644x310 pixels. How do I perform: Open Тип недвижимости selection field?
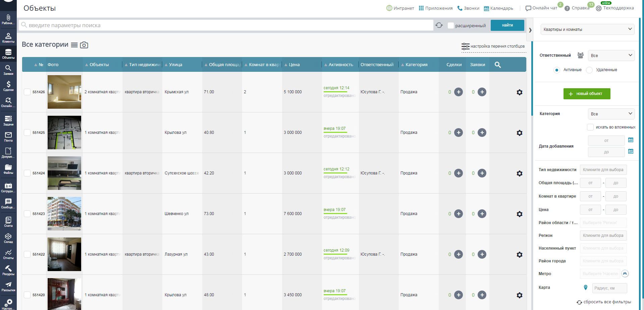click(x=603, y=170)
